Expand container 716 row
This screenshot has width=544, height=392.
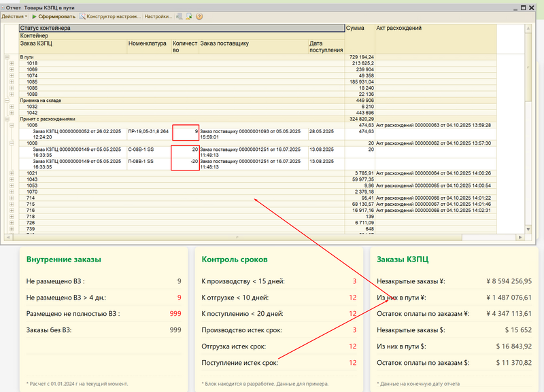click(12, 211)
